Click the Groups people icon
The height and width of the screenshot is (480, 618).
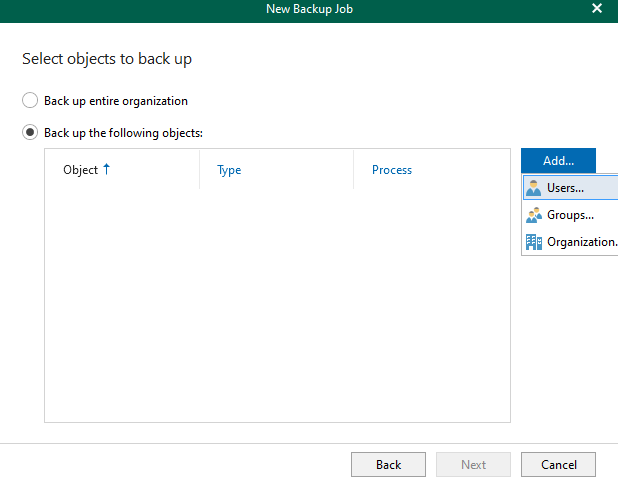click(x=534, y=215)
